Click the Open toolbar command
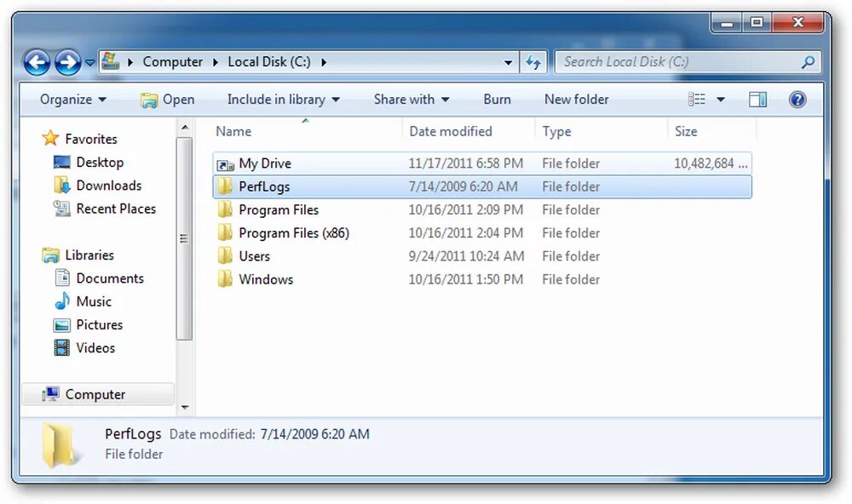 click(168, 99)
